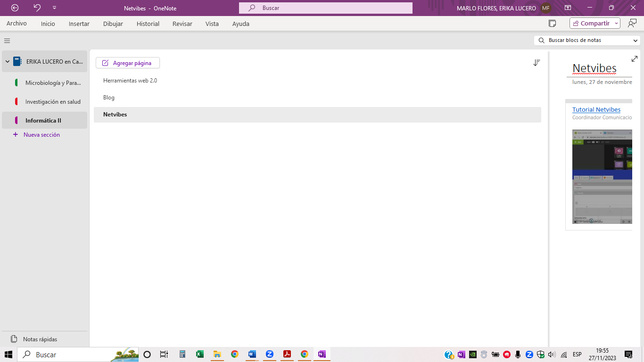
Task: Click the Back arrow in title bar
Action: pos(15,8)
